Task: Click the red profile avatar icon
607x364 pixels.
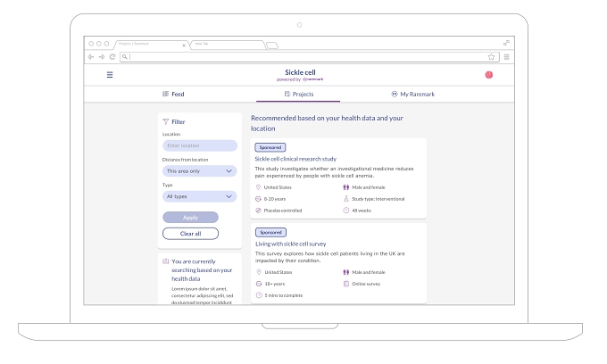Action: pos(489,75)
